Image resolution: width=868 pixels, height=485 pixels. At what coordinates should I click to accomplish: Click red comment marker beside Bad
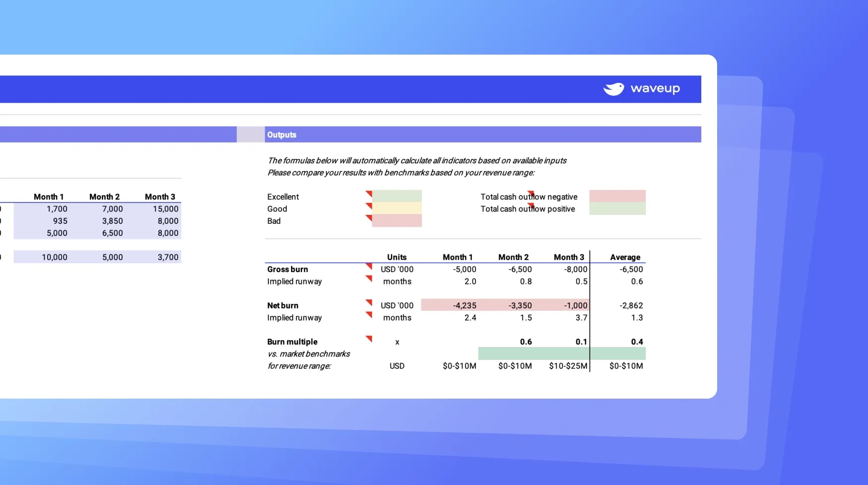point(369,217)
